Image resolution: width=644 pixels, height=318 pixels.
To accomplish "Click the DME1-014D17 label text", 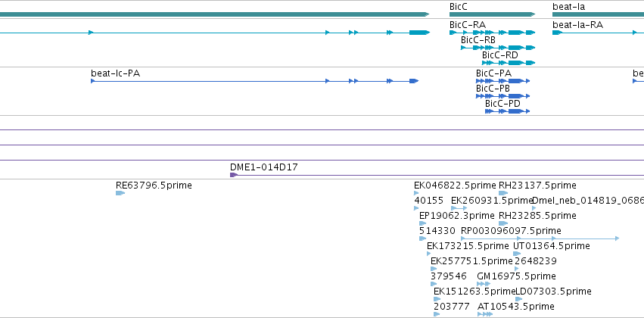I will 264,167.
